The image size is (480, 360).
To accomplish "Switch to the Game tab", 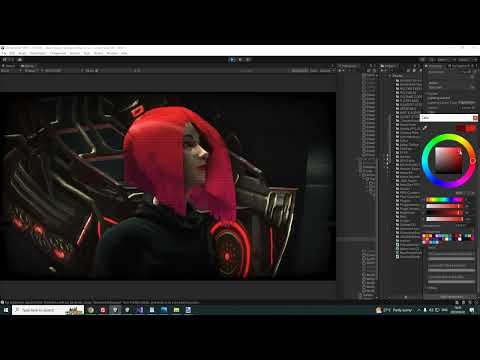I will coord(28,66).
